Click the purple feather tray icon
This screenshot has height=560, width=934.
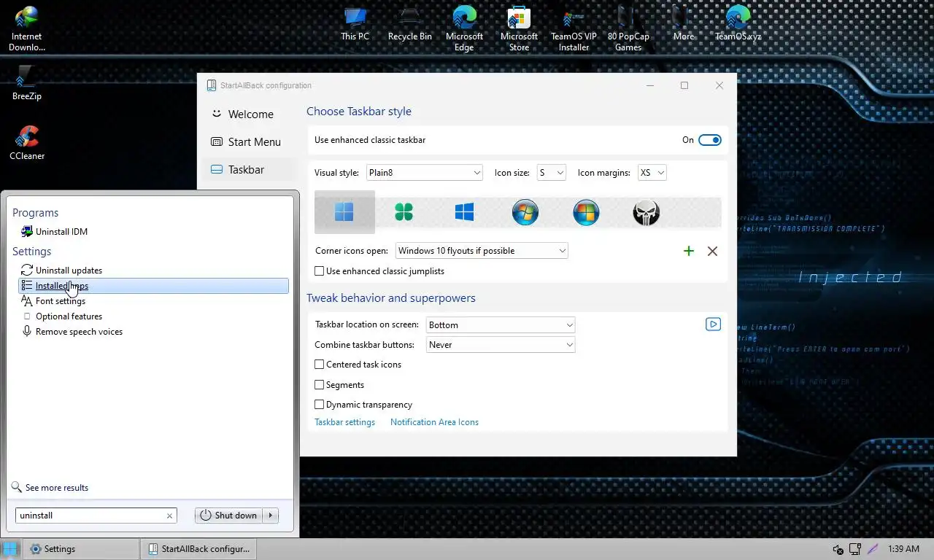click(x=873, y=549)
